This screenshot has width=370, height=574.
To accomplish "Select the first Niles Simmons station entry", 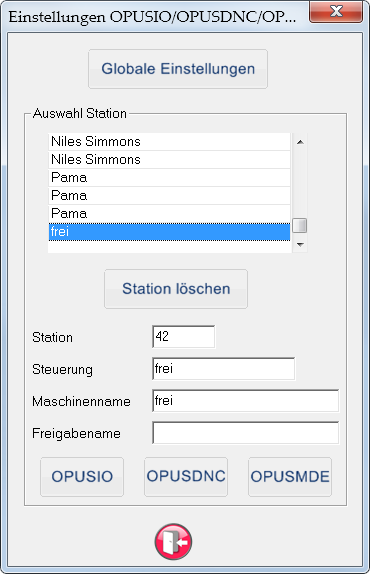I will pos(169,141).
